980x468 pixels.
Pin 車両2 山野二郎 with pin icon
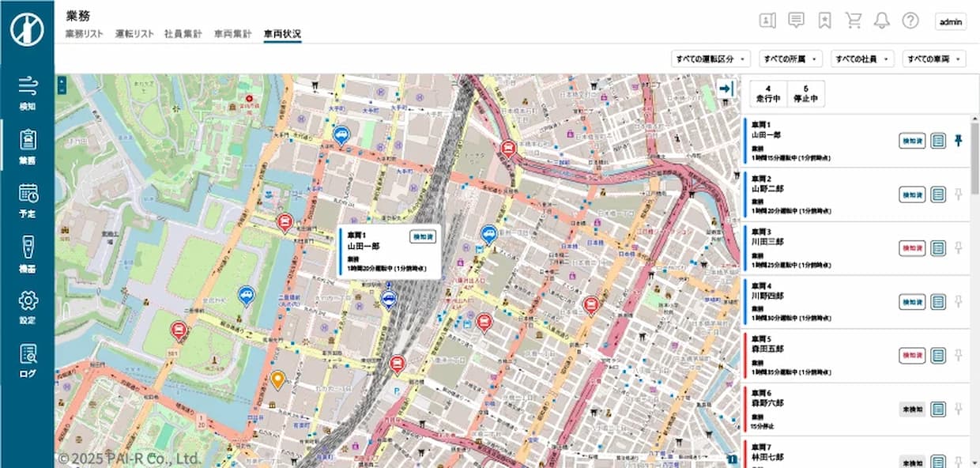pos(959,194)
